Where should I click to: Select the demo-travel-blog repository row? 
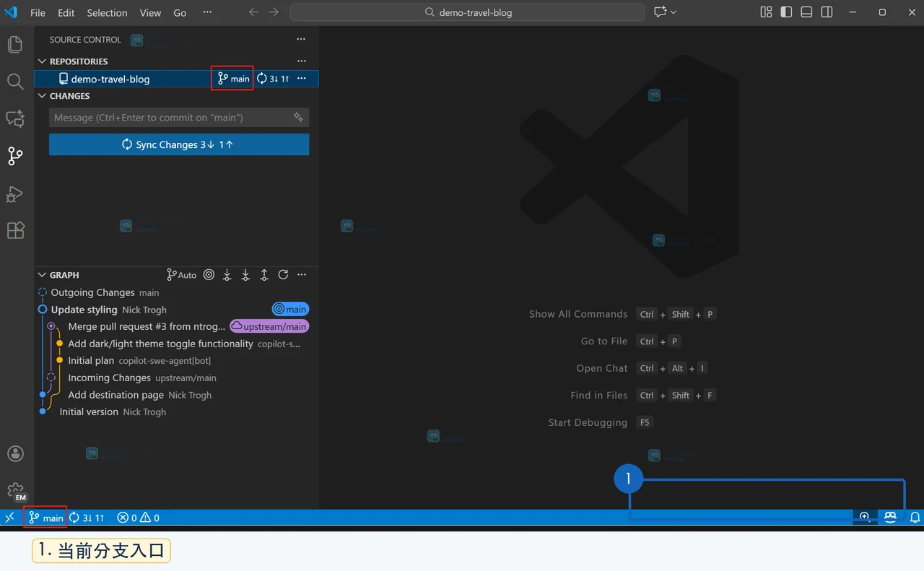(176, 79)
